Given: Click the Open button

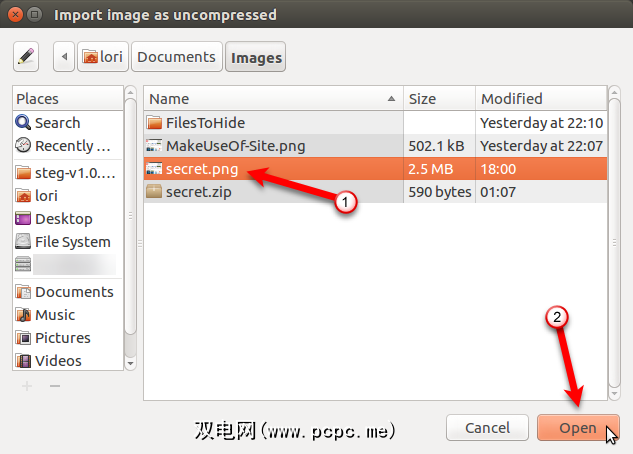Looking at the screenshot, I should coord(577,428).
